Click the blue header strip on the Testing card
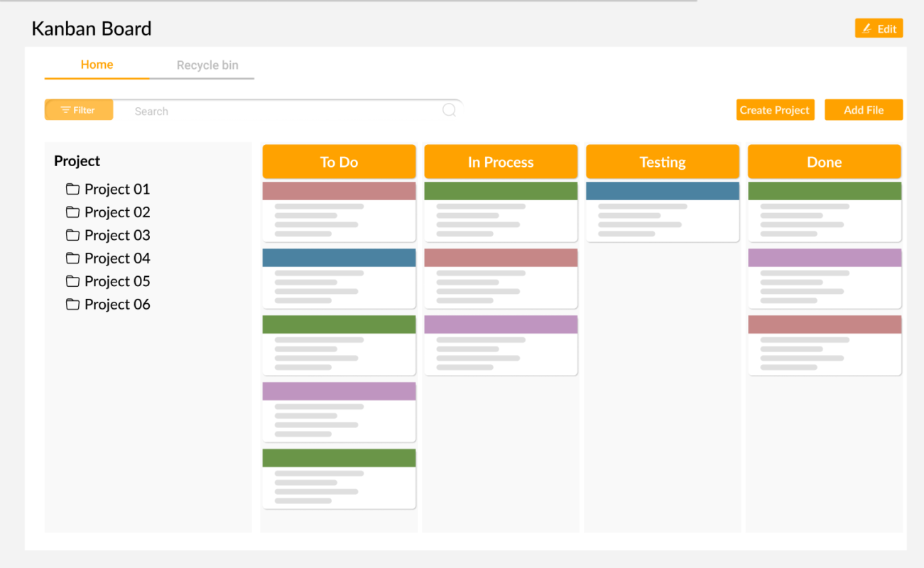 click(662, 190)
